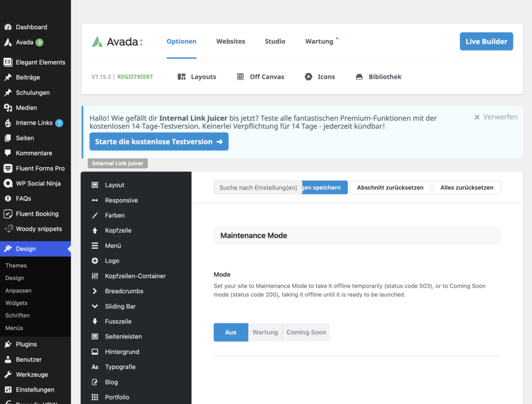Open the Widgets submenu item
This screenshot has width=532, height=404.
[x=16, y=303]
